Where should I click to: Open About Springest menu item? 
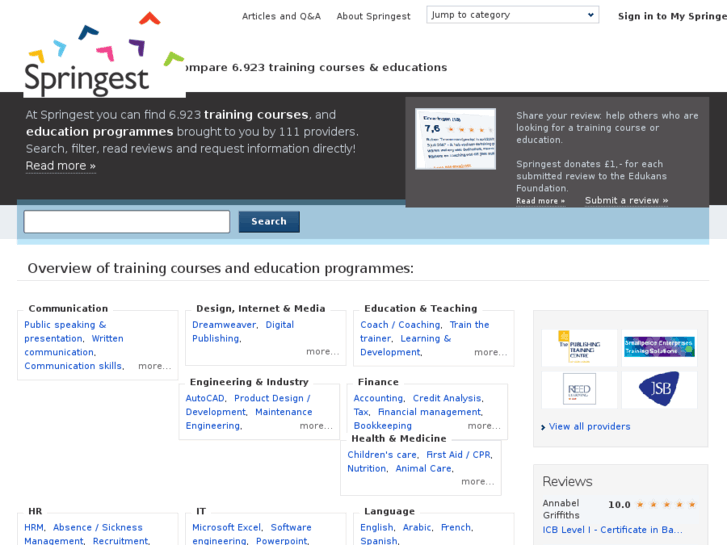(x=373, y=16)
